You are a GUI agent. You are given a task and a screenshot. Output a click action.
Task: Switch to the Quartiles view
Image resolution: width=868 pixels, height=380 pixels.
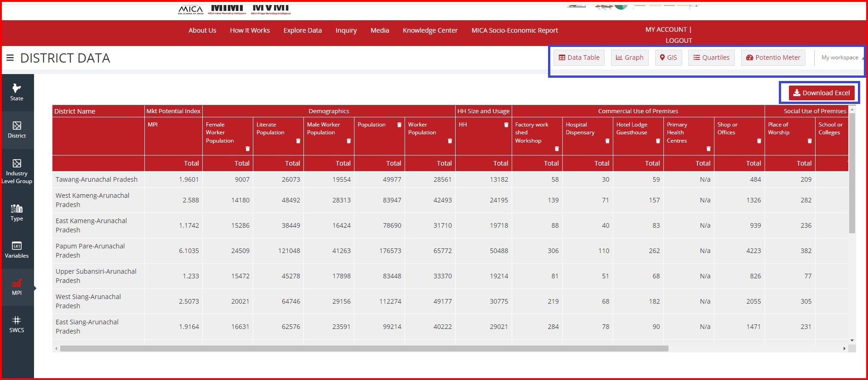[x=711, y=58]
